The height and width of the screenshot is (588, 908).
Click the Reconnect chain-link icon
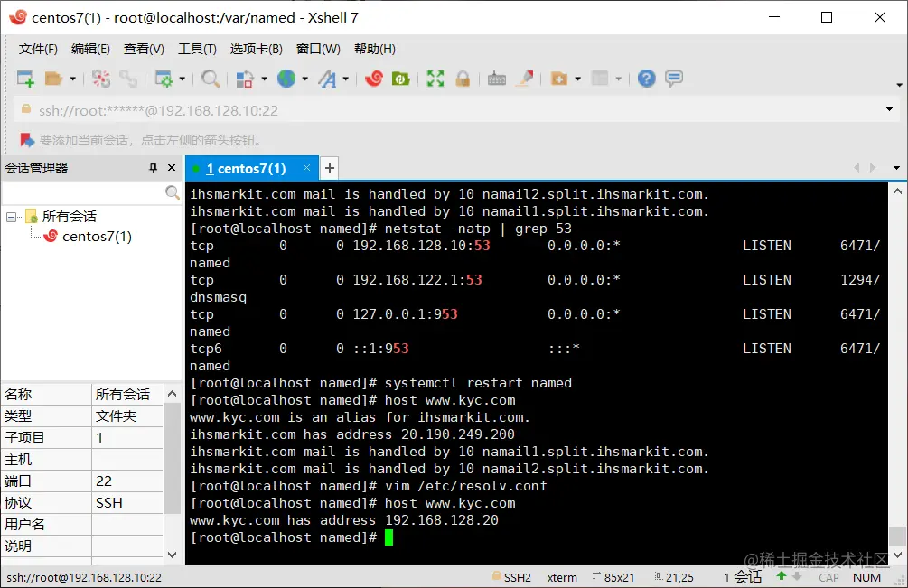pyautogui.click(x=128, y=79)
